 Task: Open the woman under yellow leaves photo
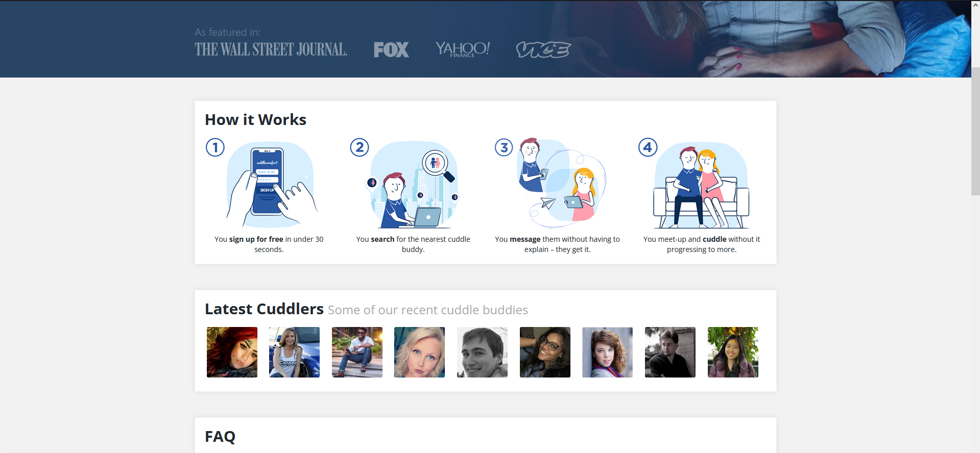tap(733, 352)
